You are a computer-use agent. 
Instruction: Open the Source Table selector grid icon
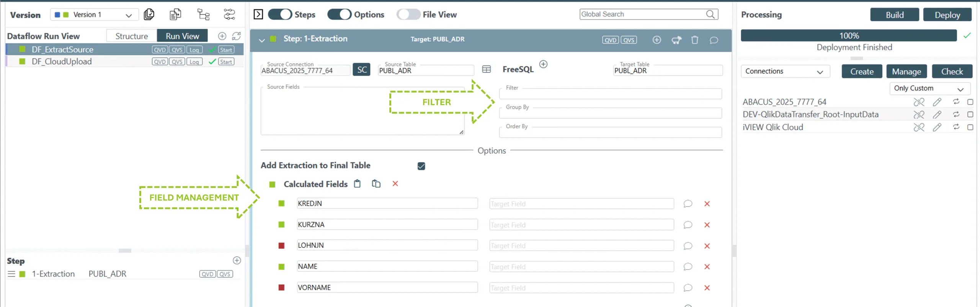click(486, 69)
